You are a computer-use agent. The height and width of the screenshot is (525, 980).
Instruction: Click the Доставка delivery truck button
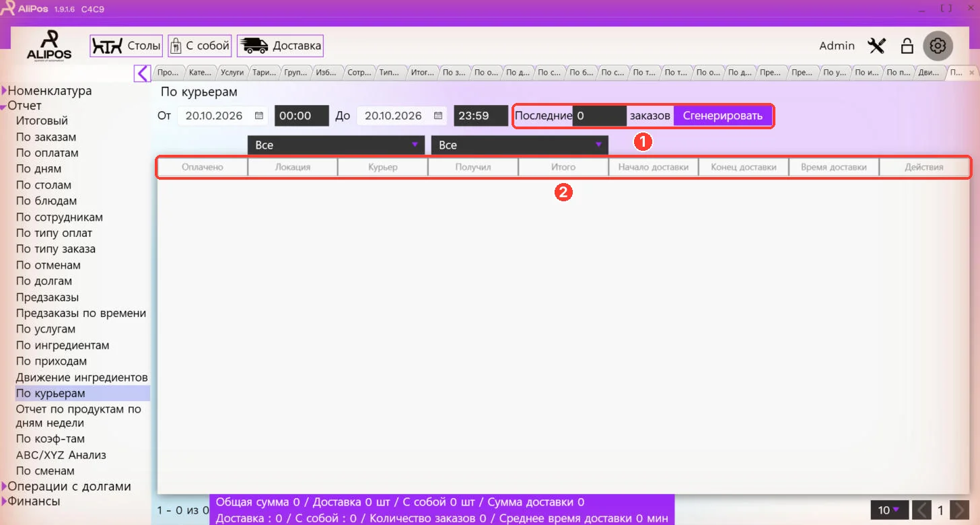click(x=280, y=46)
